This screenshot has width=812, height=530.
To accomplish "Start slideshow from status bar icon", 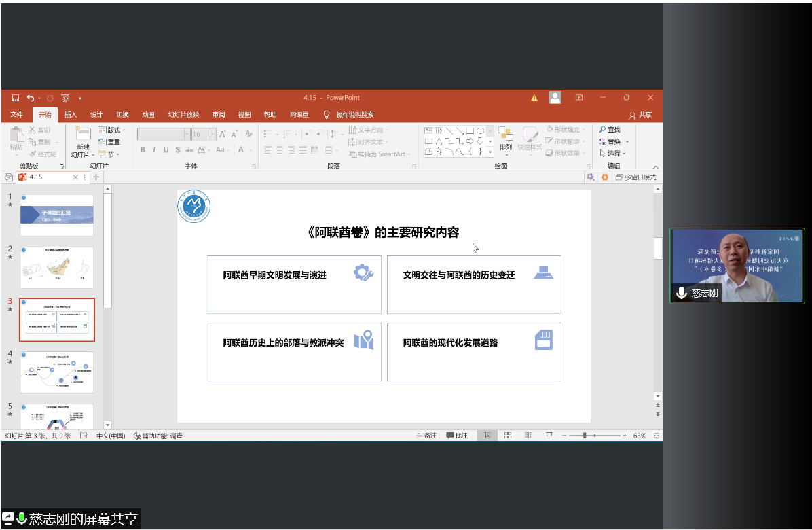I will [549, 436].
